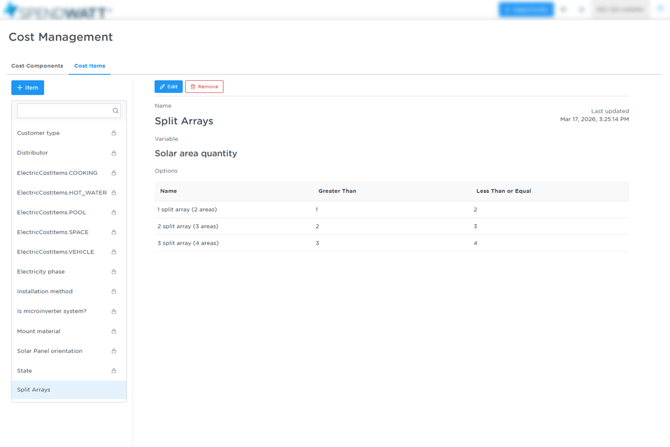
Task: Open Solar Panel orientation cost item
Action: click(x=50, y=351)
